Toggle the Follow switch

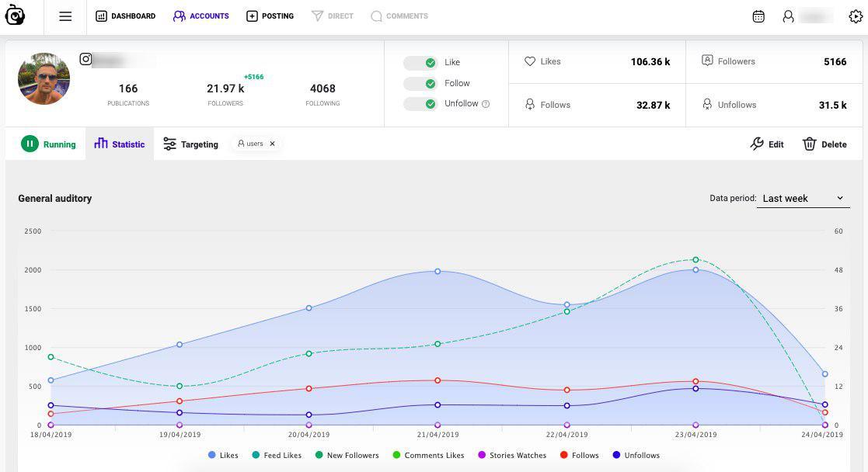click(x=420, y=84)
